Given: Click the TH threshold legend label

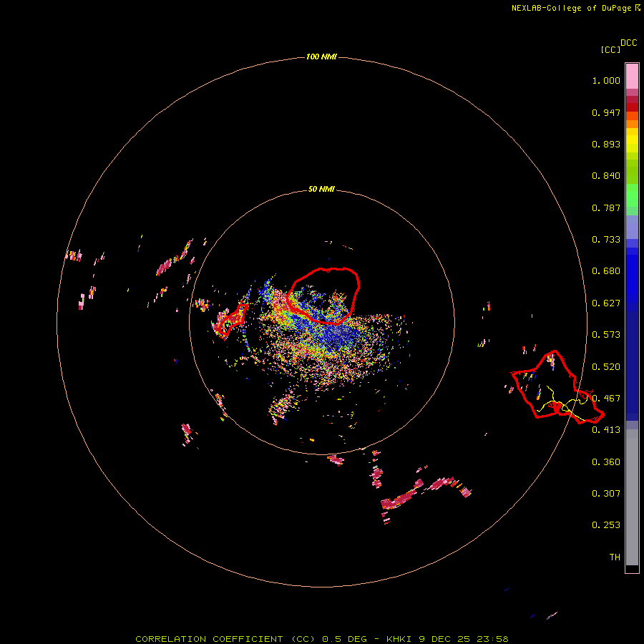Looking at the screenshot, I should click(x=615, y=557).
